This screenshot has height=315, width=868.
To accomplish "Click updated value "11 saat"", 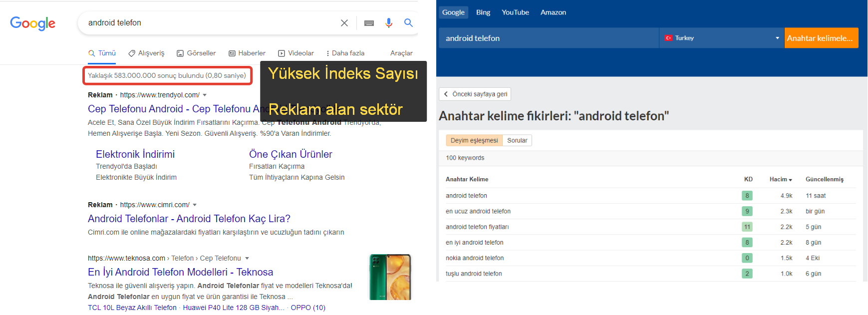I will pyautogui.click(x=816, y=196).
